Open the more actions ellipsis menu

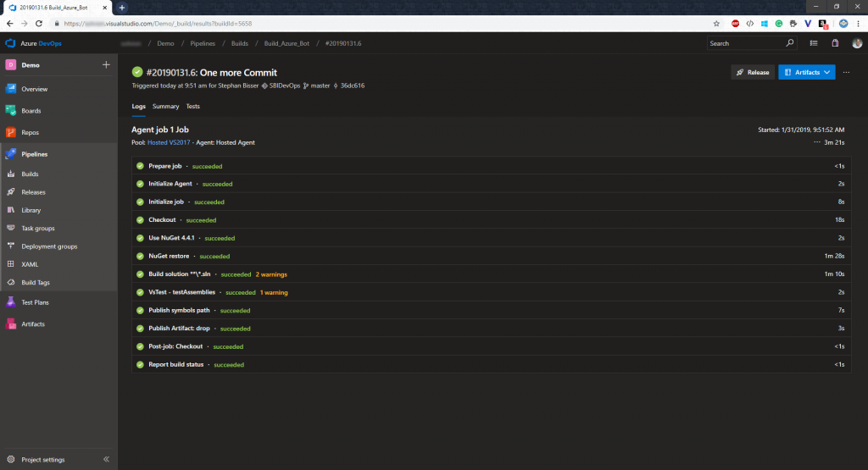(846, 73)
